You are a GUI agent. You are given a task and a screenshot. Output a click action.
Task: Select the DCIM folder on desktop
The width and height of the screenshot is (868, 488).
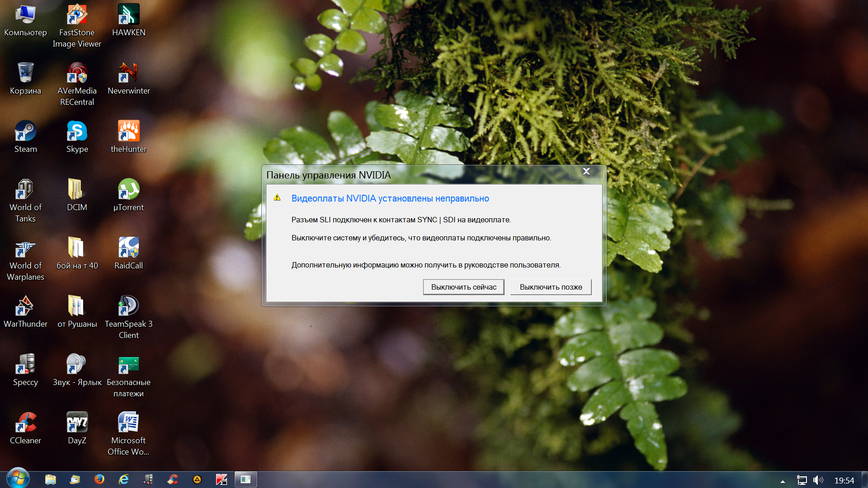77,190
